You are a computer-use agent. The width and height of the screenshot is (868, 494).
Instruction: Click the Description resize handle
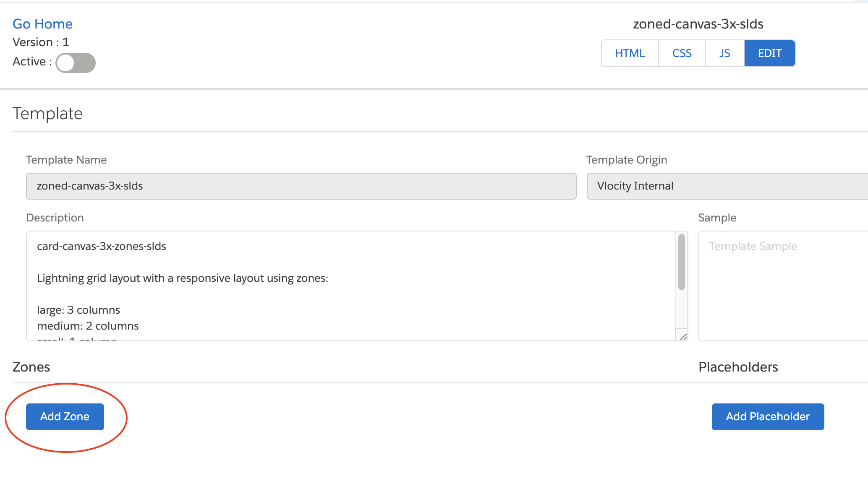pos(683,336)
